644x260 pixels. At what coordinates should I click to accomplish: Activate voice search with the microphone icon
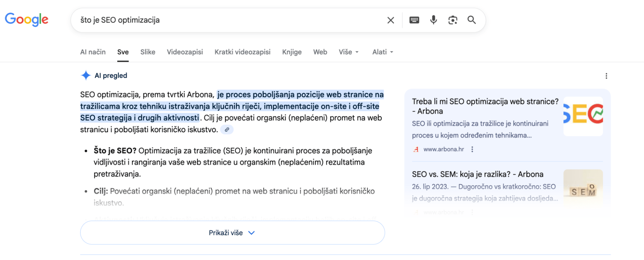pyautogui.click(x=433, y=20)
